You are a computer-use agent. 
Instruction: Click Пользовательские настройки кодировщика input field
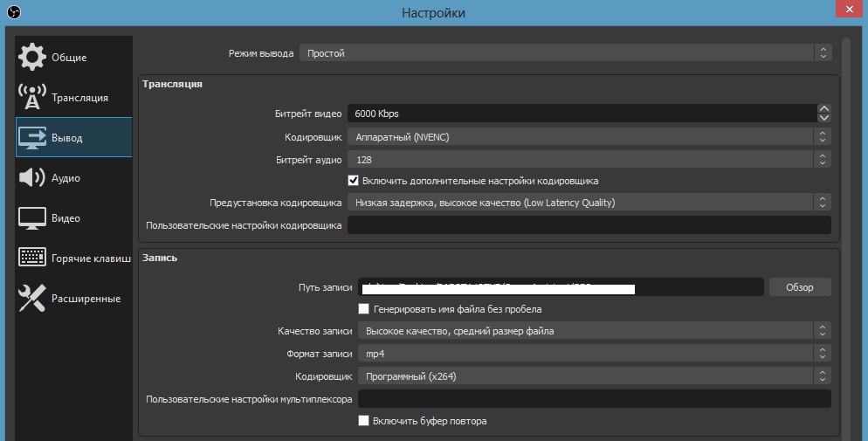pos(589,225)
